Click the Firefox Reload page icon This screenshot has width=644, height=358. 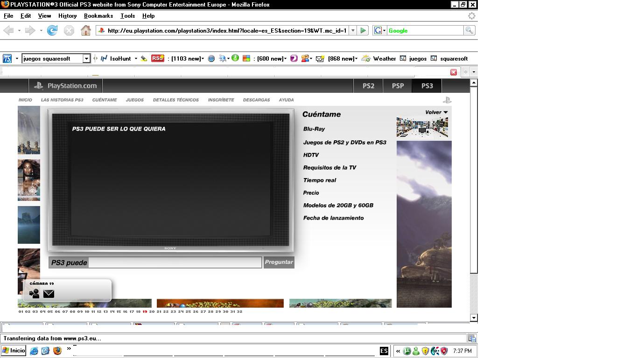pyautogui.click(x=52, y=31)
